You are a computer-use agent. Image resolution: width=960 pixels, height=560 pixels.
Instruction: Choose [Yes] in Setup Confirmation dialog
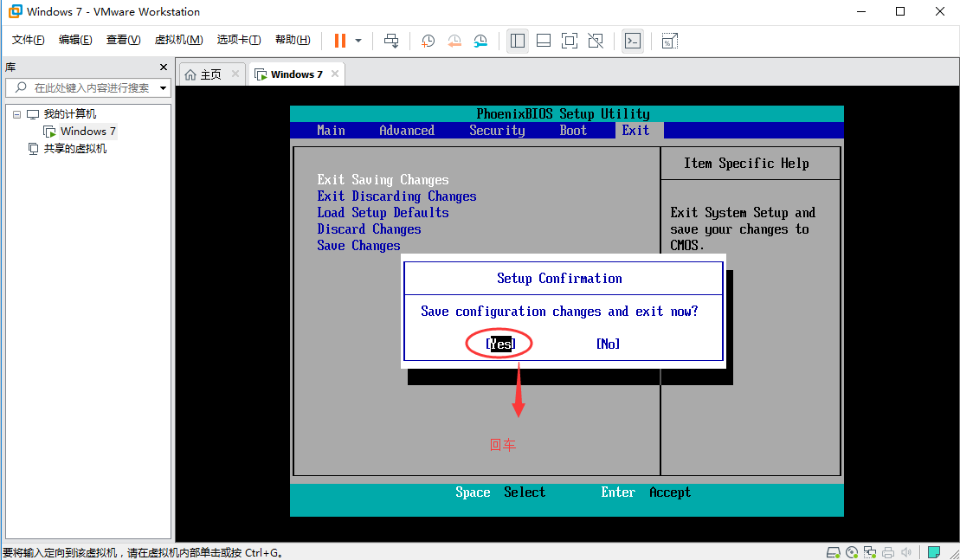point(501,344)
